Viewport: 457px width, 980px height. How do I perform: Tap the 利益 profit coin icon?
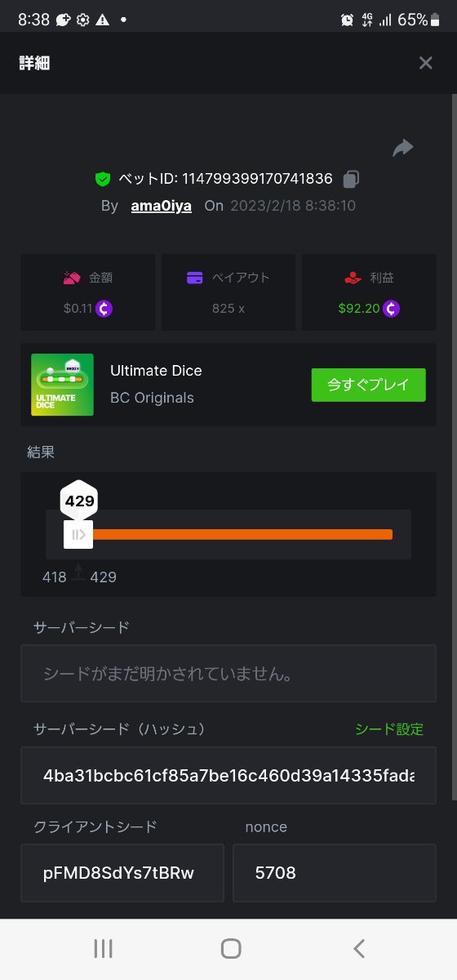[392, 309]
